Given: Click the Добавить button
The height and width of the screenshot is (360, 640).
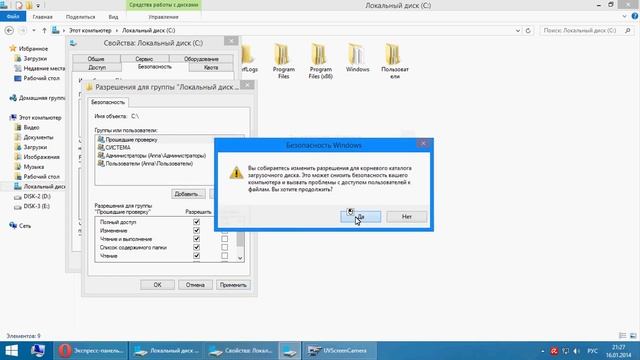Looking at the screenshot, I should 188,194.
